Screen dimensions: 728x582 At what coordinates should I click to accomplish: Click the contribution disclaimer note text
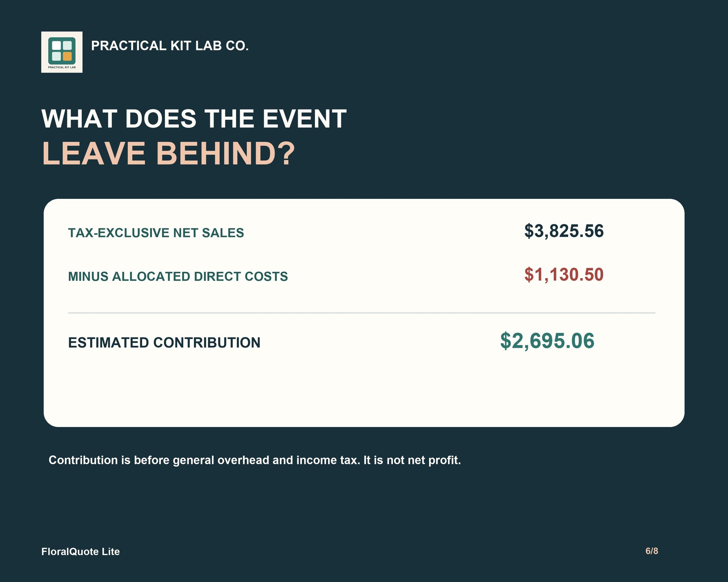pyautogui.click(x=255, y=460)
